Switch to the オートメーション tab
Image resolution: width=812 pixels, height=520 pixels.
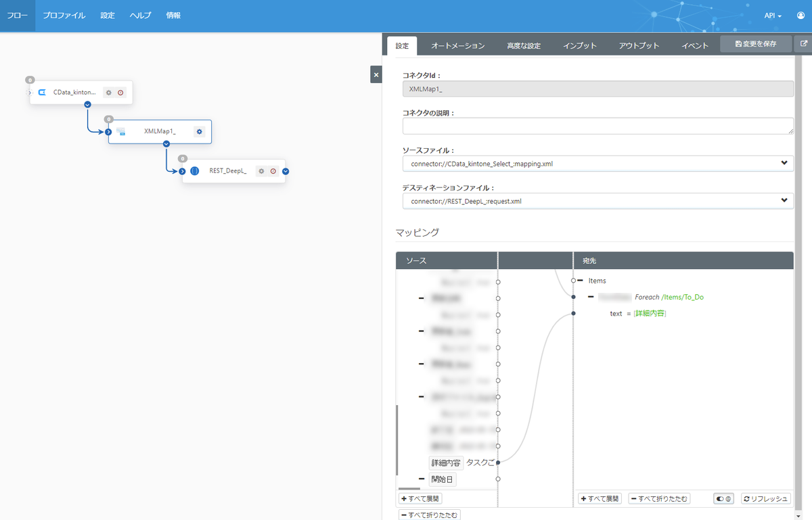[x=458, y=46]
